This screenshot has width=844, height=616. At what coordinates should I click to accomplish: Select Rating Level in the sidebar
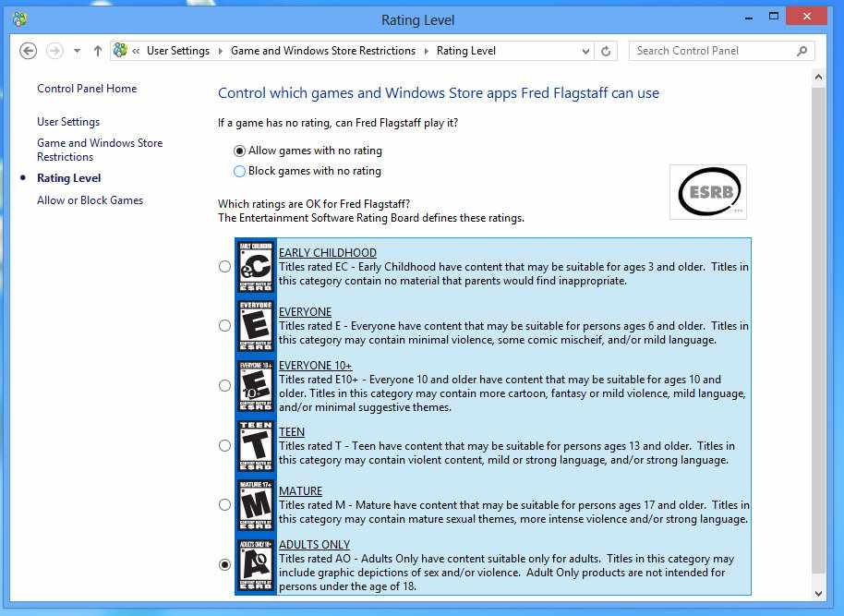coord(69,178)
